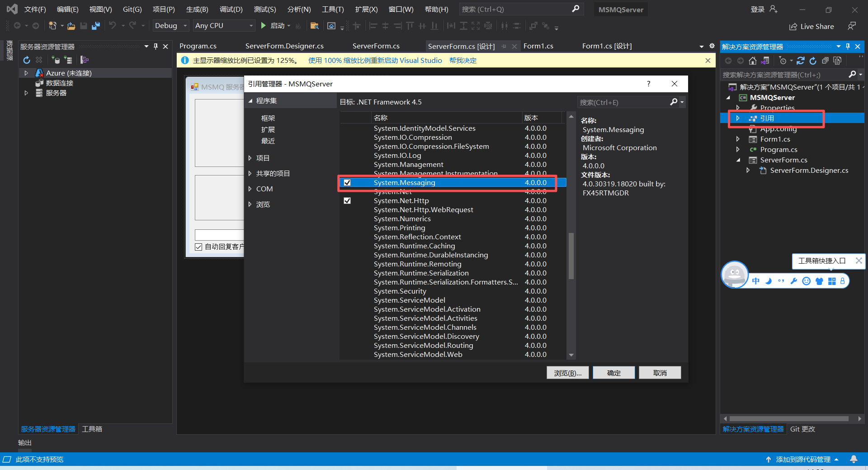Open the Git(G) menu
Screen dimensions: 868x470
[x=132, y=9]
